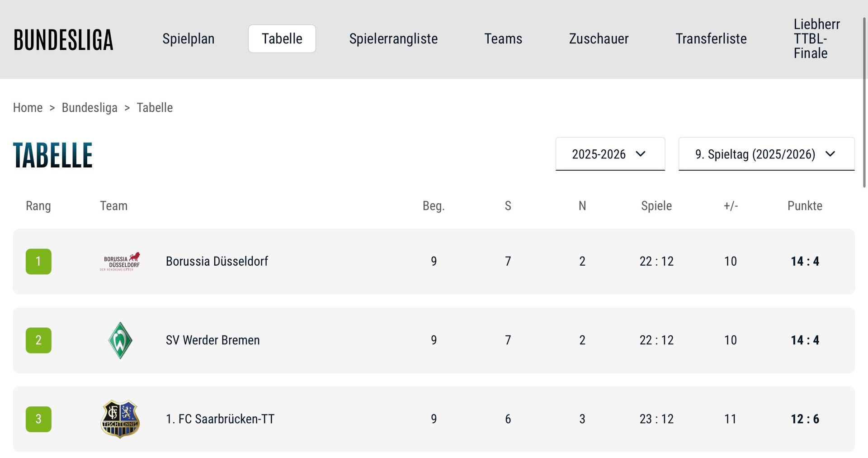Open the Teams navigation item

click(503, 39)
